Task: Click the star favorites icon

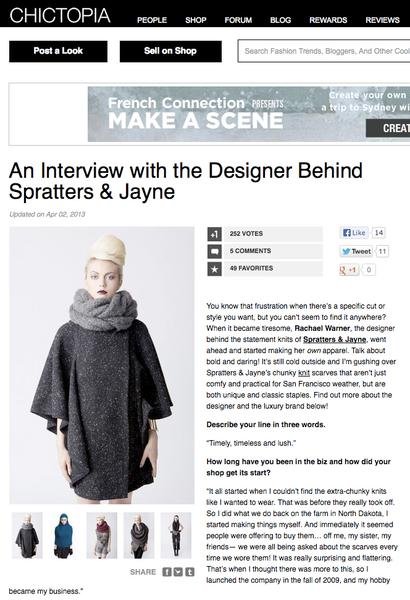Action: pos(214,269)
